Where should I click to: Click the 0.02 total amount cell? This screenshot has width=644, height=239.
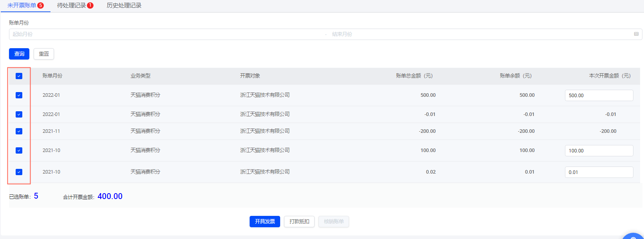tap(431, 172)
